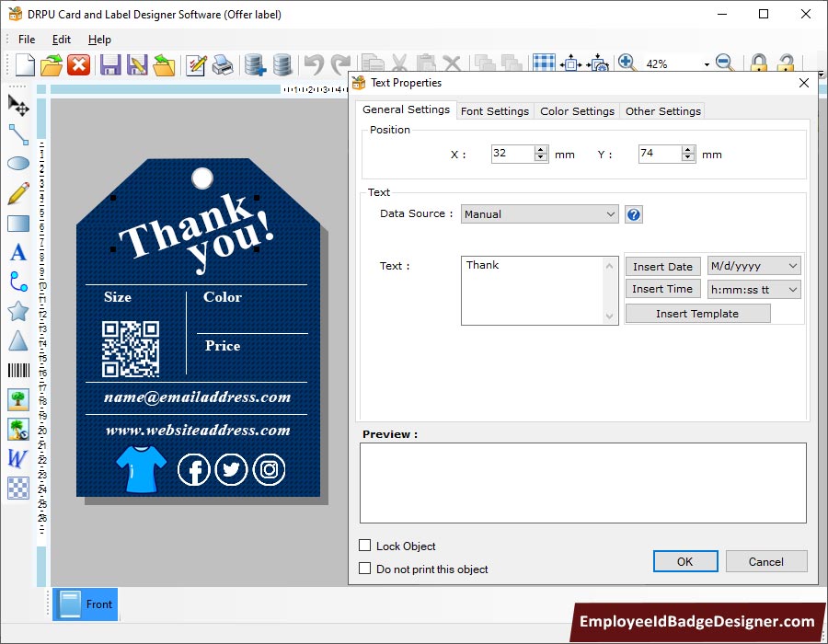Check Do not print this object
The height and width of the screenshot is (644, 828).
point(365,569)
